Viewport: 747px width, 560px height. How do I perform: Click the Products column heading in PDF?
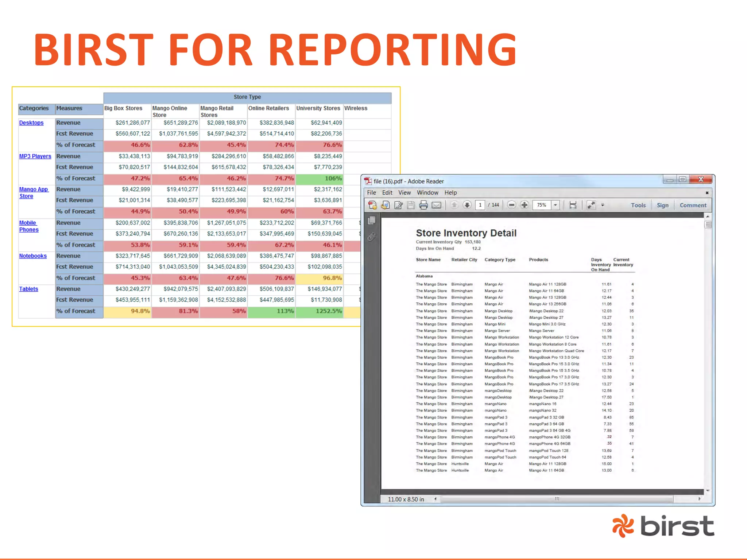pyautogui.click(x=538, y=260)
